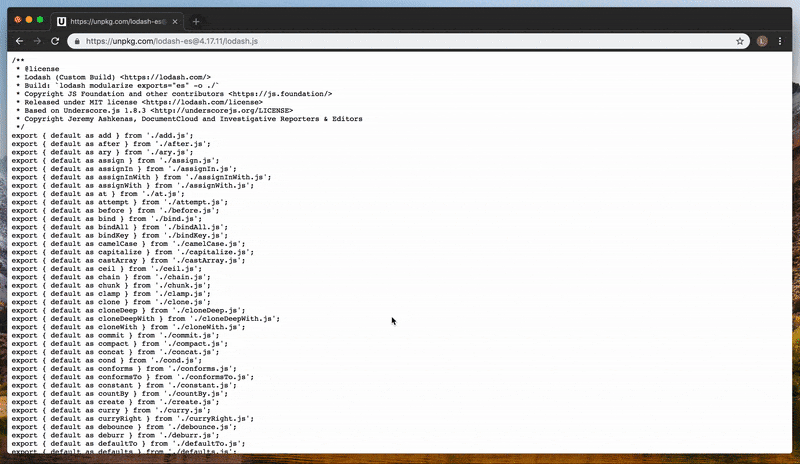Click 'http://underscorejs.org/LICENSE' text

coord(221,110)
